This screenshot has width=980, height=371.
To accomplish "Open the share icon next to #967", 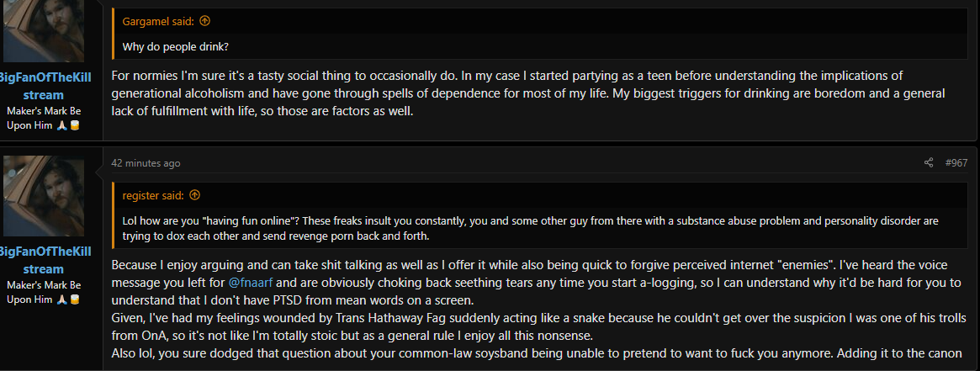I will (929, 163).
